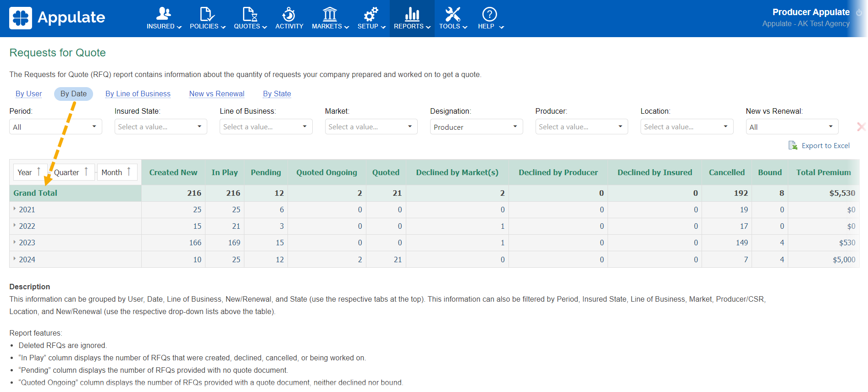Open the Setup gears icon menu

pyautogui.click(x=370, y=14)
